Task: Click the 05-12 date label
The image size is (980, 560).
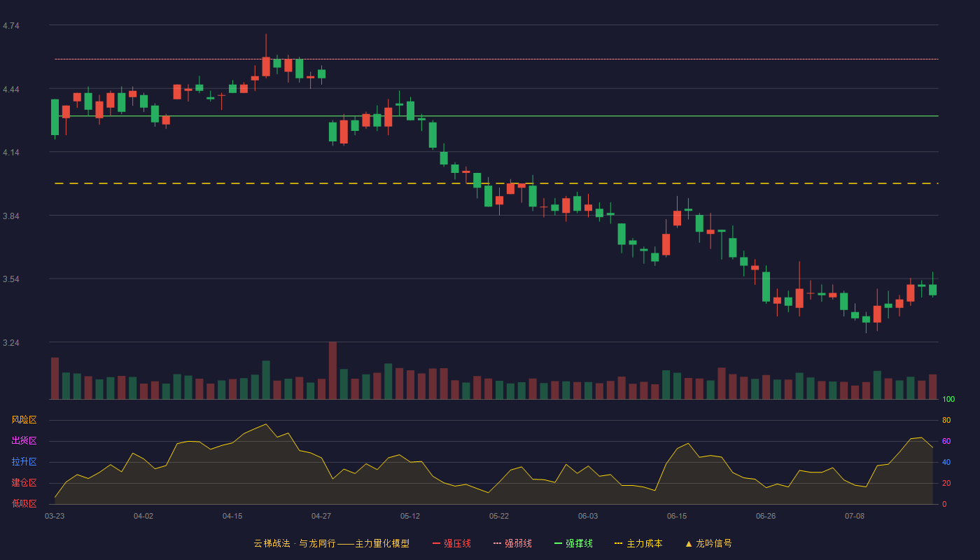Action: [410, 516]
